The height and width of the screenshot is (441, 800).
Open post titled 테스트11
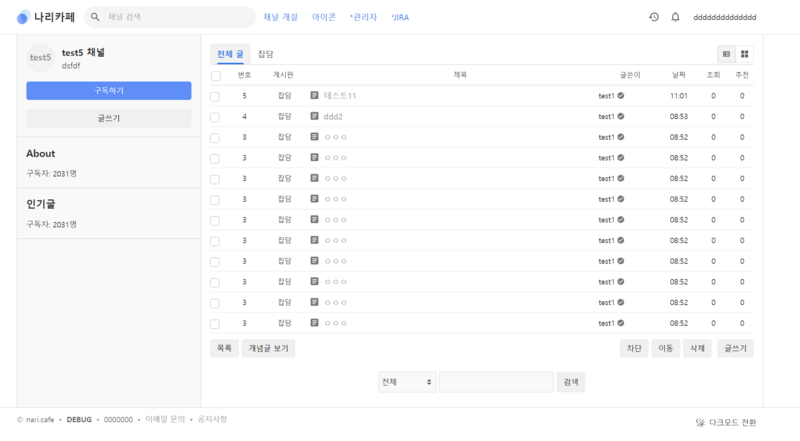click(340, 95)
